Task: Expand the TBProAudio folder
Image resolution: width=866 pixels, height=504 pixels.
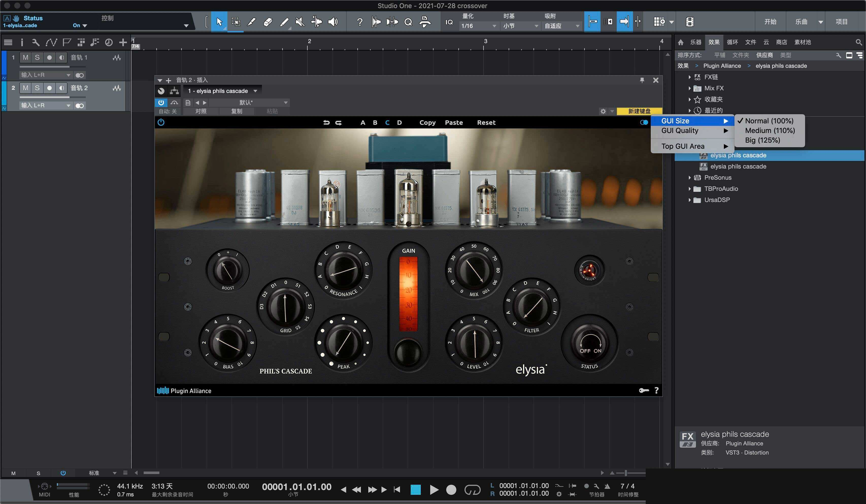Action: coord(689,189)
